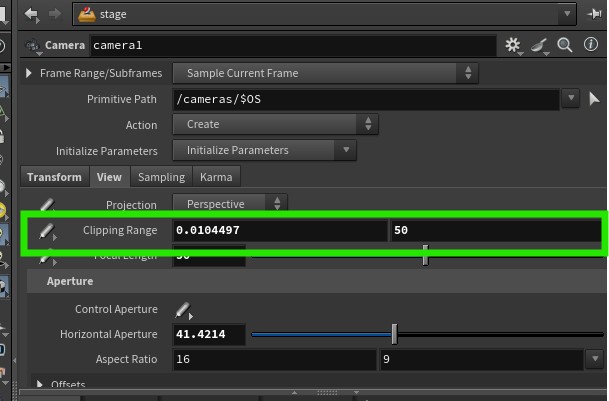Click the pin panel icon at top right
This screenshot has width=609, height=401.
[x=596, y=15]
